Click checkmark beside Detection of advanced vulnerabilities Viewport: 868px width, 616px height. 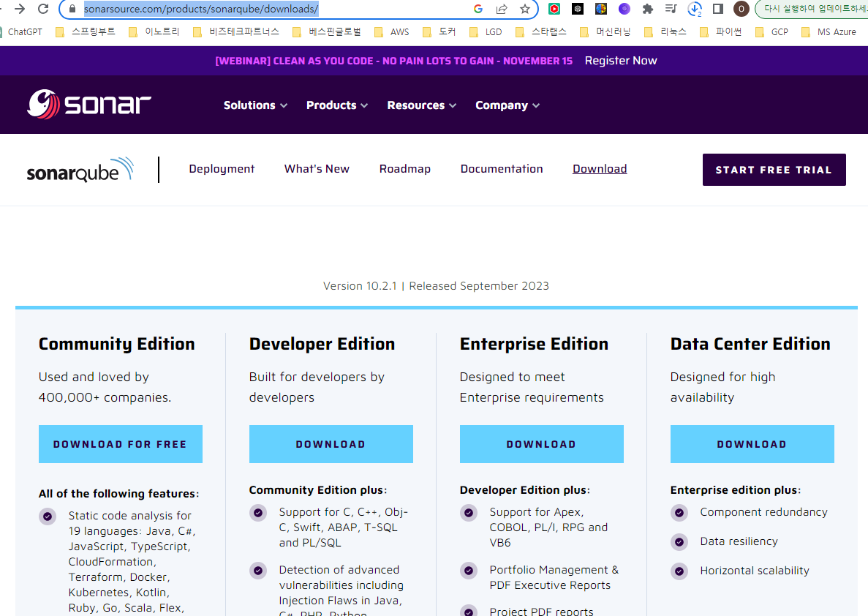point(258,570)
